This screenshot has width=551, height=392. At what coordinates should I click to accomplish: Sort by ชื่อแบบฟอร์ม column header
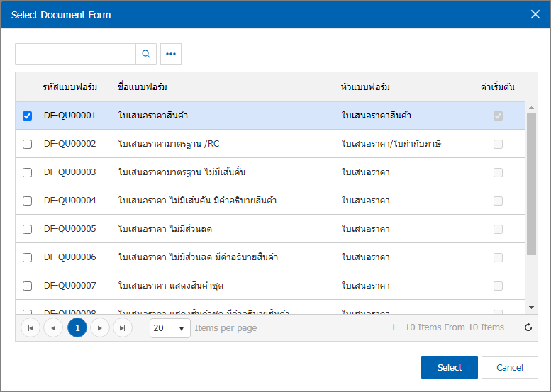pyautogui.click(x=143, y=86)
